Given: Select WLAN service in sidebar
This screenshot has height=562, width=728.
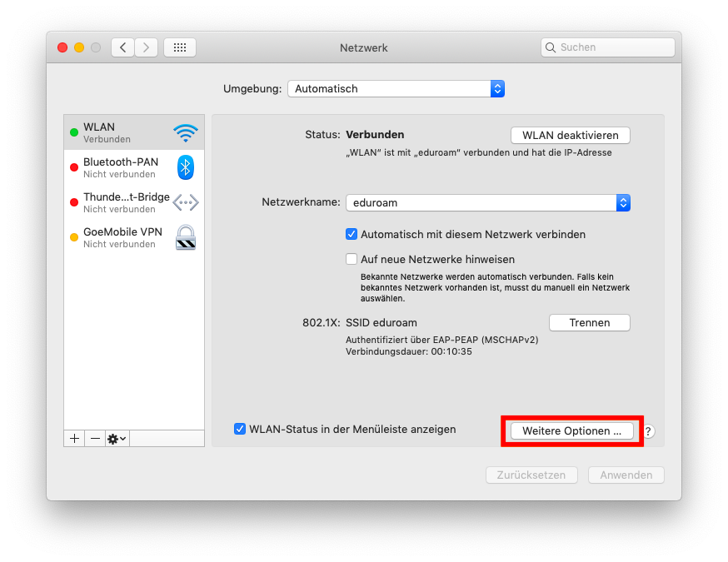Looking at the screenshot, I should (134, 132).
